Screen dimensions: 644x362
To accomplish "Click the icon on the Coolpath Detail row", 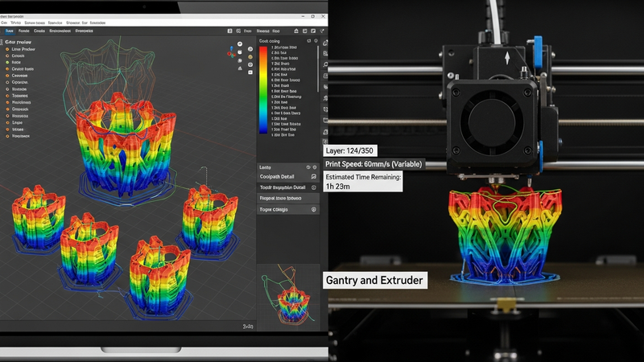I will pyautogui.click(x=314, y=176).
